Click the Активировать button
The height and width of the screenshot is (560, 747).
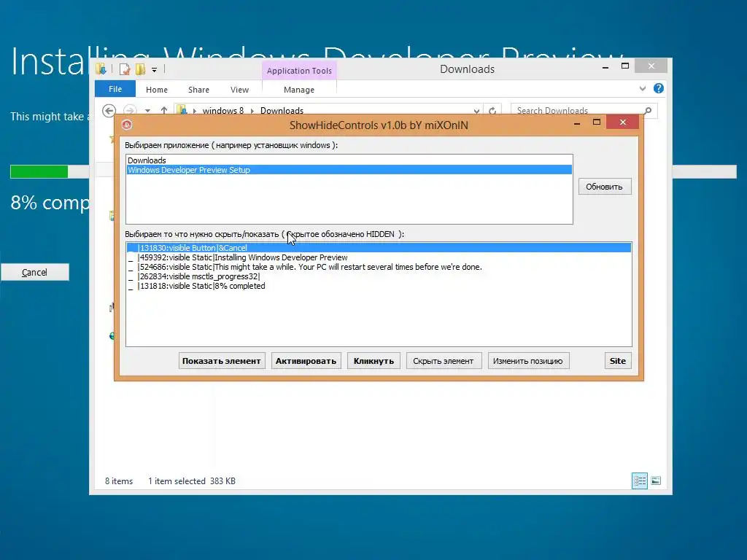pos(306,361)
